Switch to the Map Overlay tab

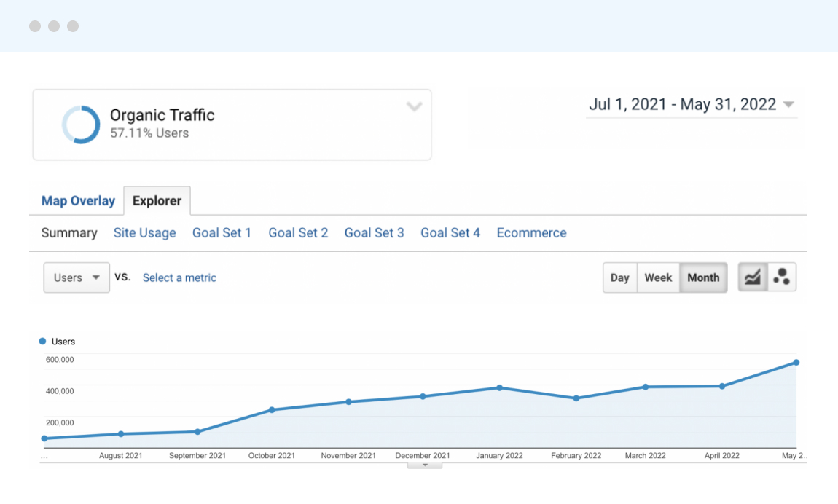coord(78,201)
